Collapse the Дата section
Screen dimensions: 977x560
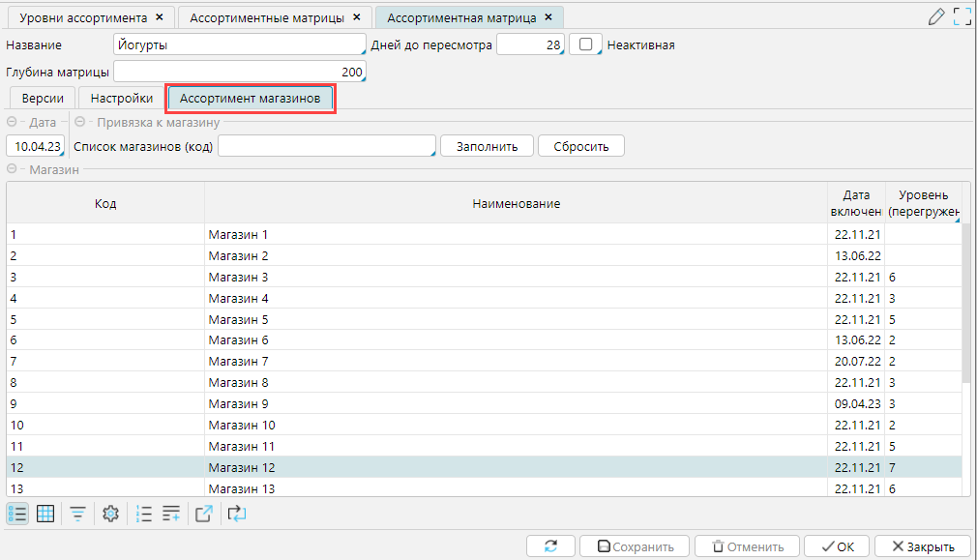(12, 123)
